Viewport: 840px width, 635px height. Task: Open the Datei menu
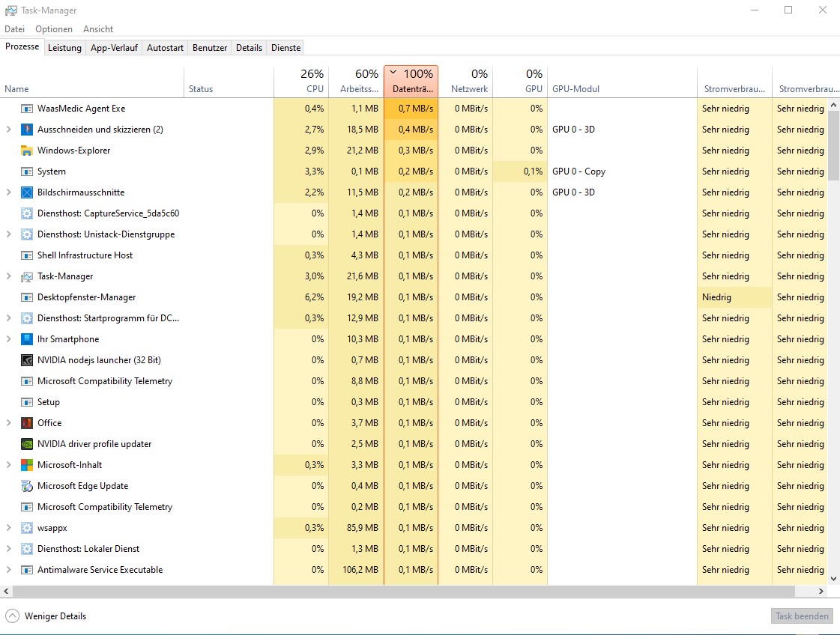point(15,29)
